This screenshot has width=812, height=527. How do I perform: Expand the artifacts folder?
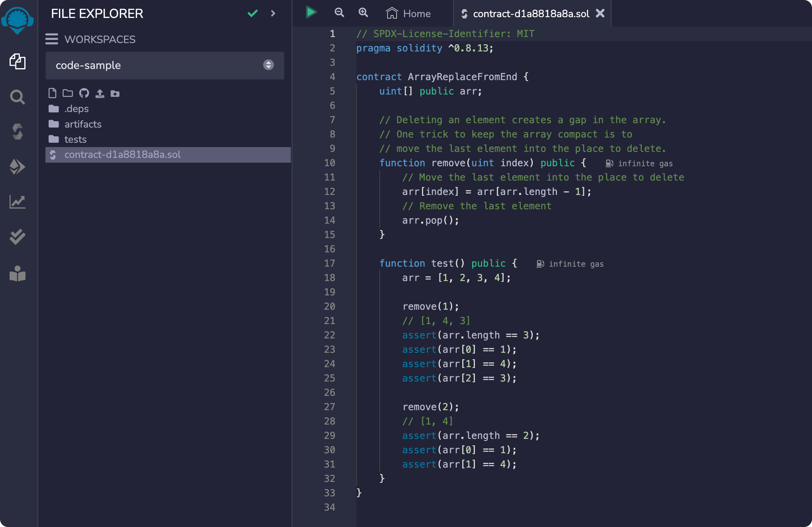pyautogui.click(x=83, y=124)
